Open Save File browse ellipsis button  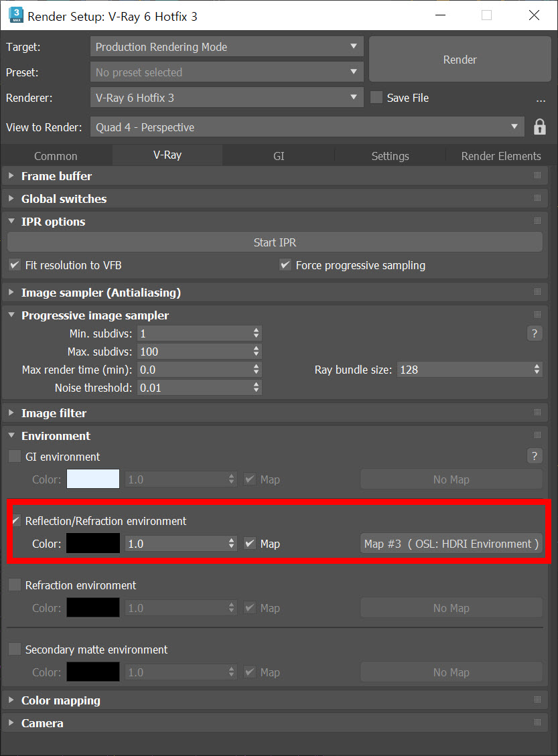click(x=541, y=100)
